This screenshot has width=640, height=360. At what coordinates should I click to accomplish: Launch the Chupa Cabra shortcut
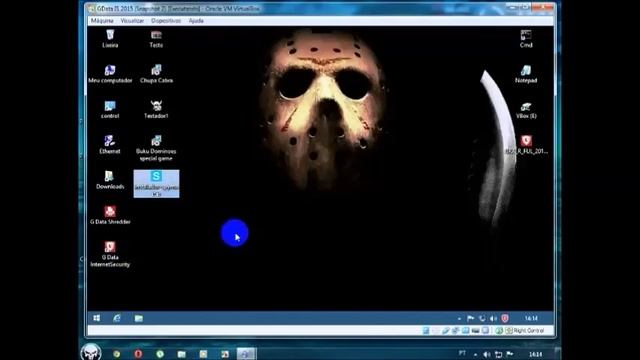tap(156, 74)
